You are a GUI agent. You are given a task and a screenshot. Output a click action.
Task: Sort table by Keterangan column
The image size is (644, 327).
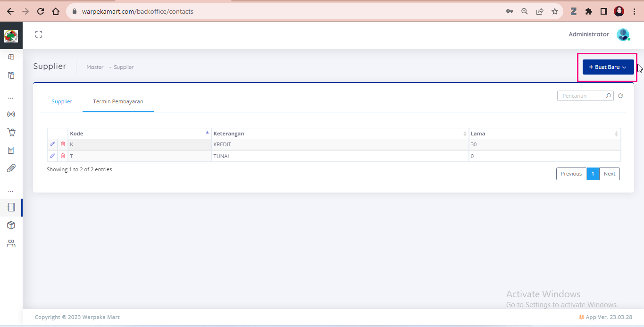pos(340,134)
